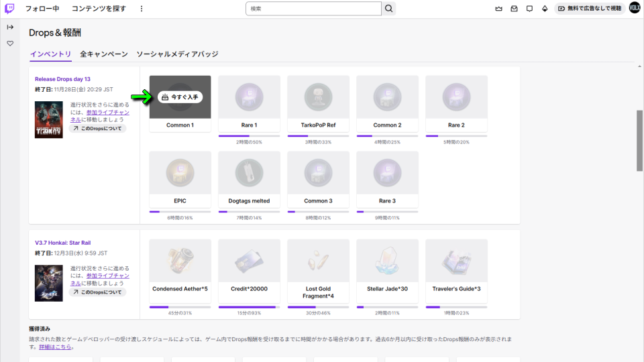Image resolution: width=644 pixels, height=362 pixels.
Task: Click the 2時間の50% progress text
Action: pyautogui.click(x=249, y=142)
